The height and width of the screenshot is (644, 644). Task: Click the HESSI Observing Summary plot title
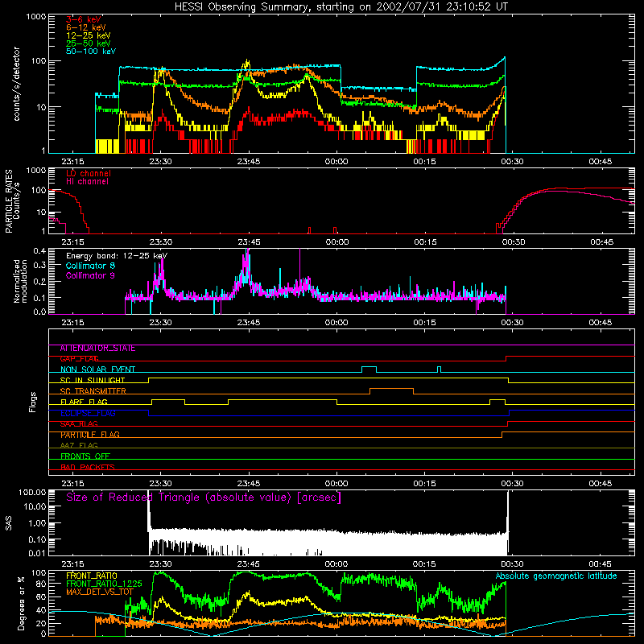[x=341, y=7]
